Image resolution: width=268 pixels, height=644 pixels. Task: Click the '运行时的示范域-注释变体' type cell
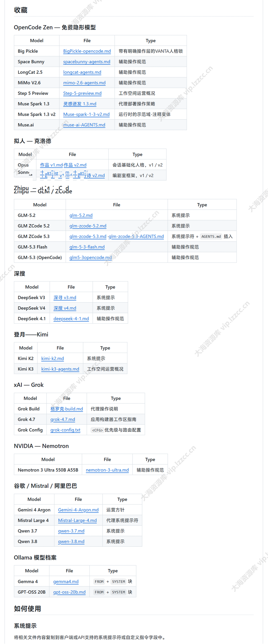tap(151, 114)
